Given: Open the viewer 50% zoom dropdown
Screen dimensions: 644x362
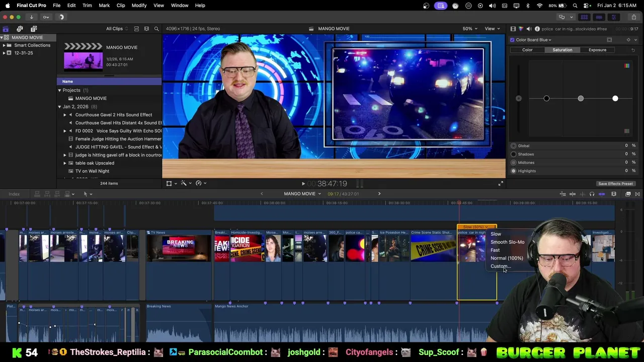Looking at the screenshot, I should [x=470, y=29].
